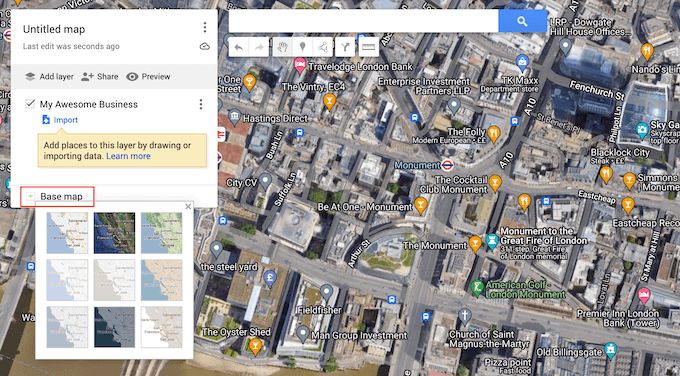The height and width of the screenshot is (376, 680).
Task: Select the Measure distances ruler tool
Action: (369, 47)
